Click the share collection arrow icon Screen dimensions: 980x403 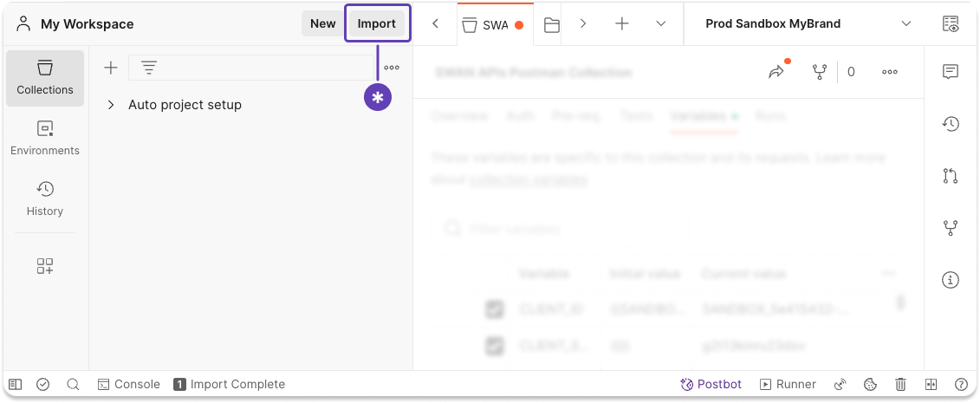point(776,73)
